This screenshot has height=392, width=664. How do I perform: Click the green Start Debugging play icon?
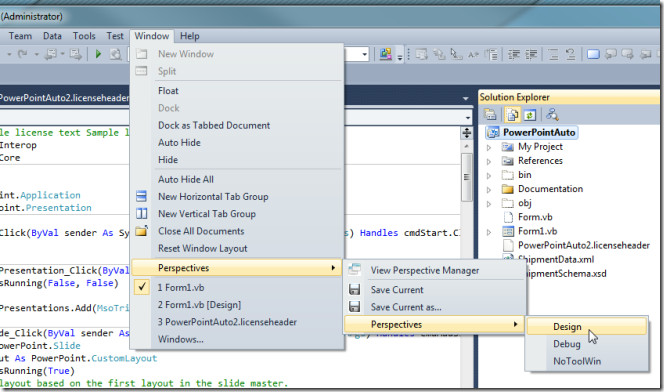pyautogui.click(x=98, y=54)
